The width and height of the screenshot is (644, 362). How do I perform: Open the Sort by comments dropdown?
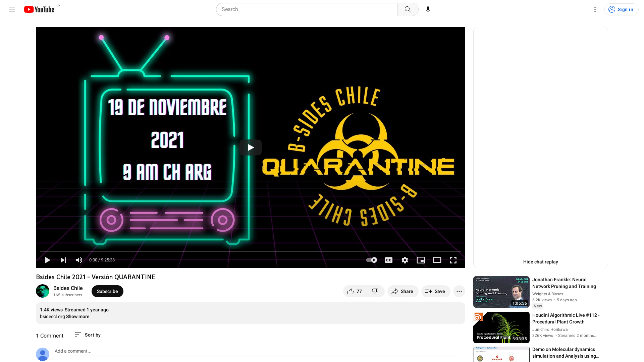(88, 335)
